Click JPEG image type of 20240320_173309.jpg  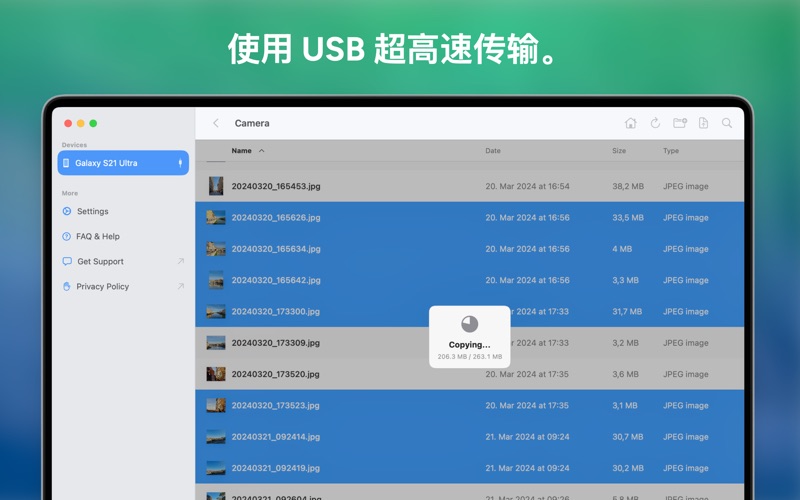click(x=686, y=343)
